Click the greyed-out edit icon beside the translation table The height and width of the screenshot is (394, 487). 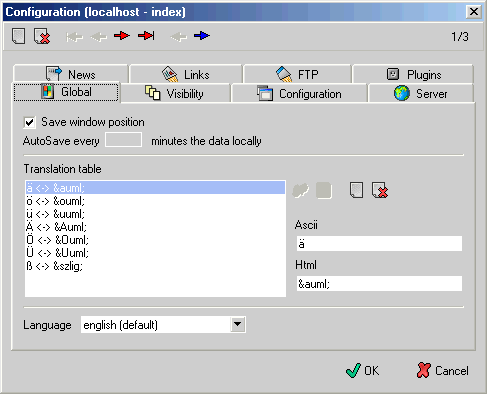click(x=300, y=190)
